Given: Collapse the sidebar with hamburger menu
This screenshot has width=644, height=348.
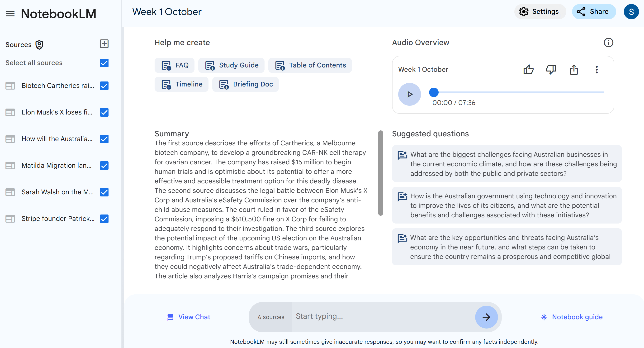Looking at the screenshot, I should point(10,14).
